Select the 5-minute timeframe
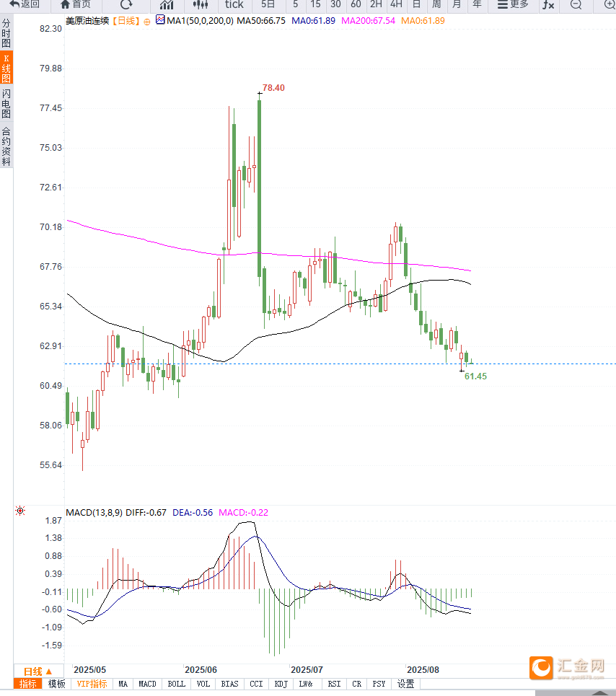Image resolution: width=616 pixels, height=696 pixels. pos(296,4)
